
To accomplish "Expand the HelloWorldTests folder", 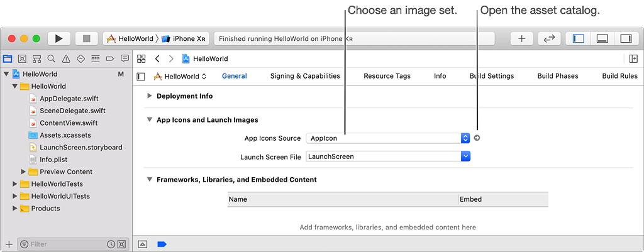I will [15, 184].
